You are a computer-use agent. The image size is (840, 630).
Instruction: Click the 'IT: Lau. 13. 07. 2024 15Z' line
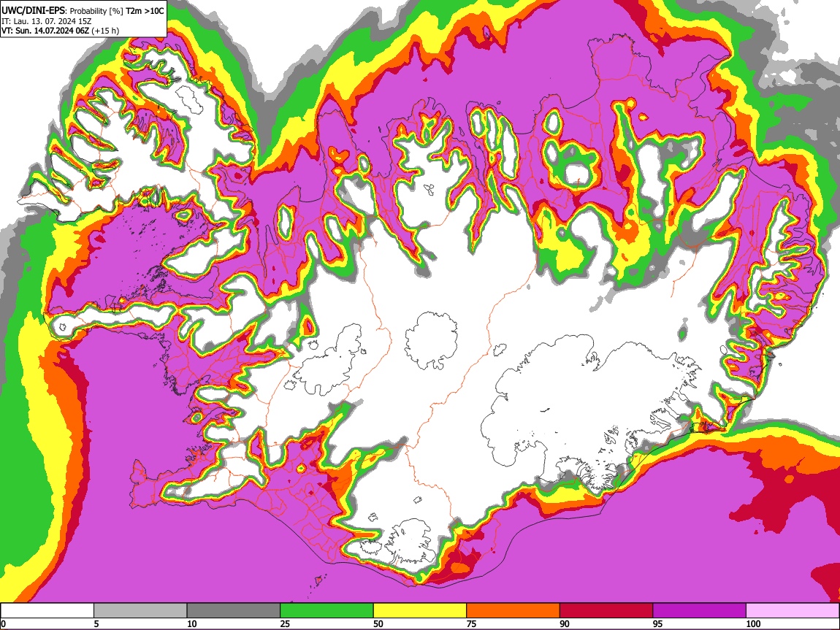pyautogui.click(x=45, y=21)
